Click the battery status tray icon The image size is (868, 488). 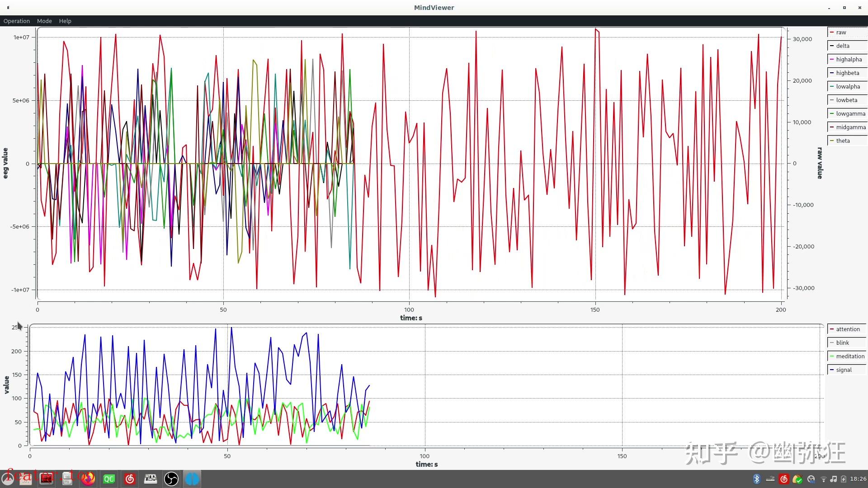click(843, 479)
